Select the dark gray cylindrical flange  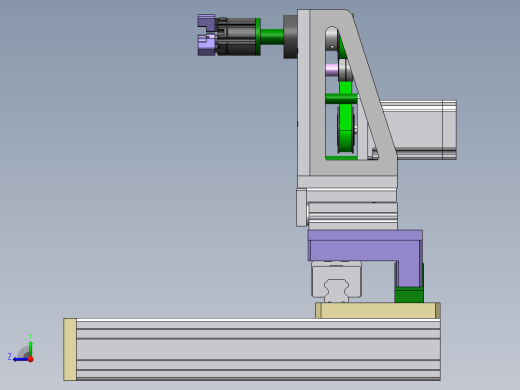click(290, 37)
